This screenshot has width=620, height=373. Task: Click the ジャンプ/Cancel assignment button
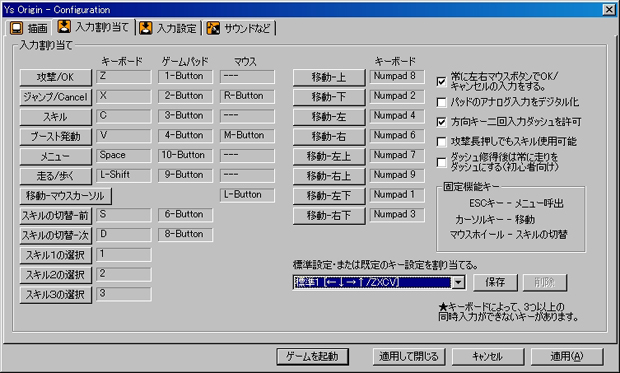pyautogui.click(x=56, y=97)
